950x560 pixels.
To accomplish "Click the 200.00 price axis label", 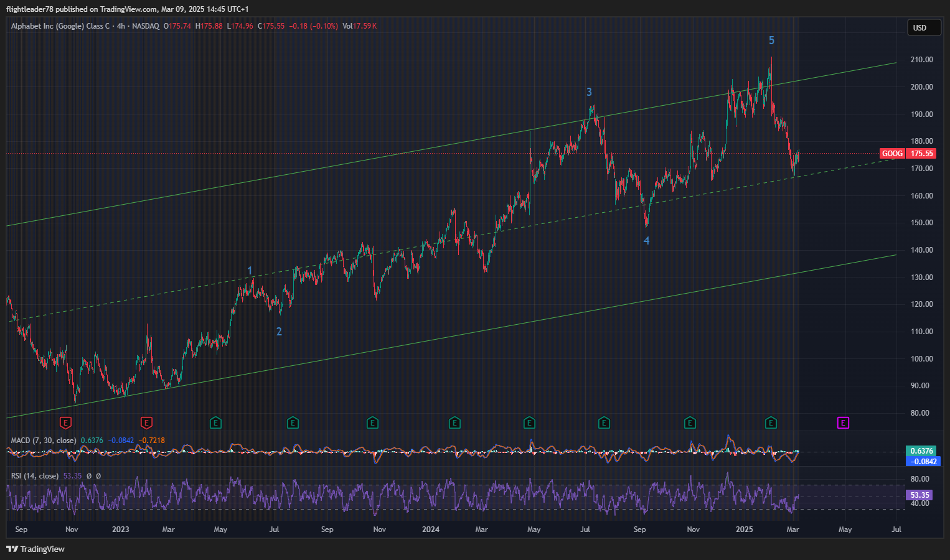I will click(x=921, y=87).
